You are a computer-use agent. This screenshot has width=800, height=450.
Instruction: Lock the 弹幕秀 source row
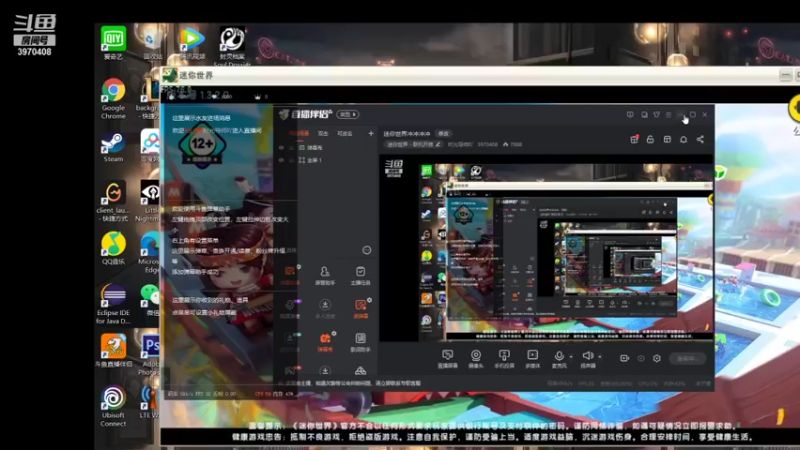pyautogui.click(x=291, y=147)
